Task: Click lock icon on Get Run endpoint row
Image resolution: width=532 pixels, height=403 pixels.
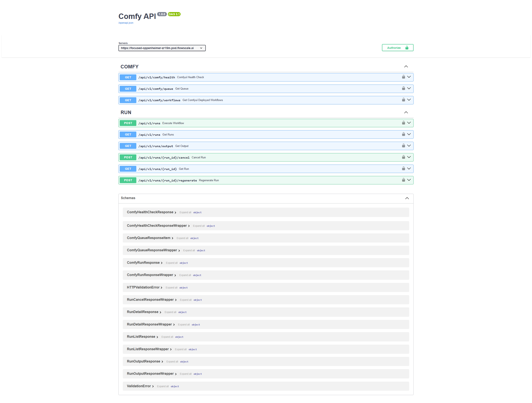Action: [403, 168]
